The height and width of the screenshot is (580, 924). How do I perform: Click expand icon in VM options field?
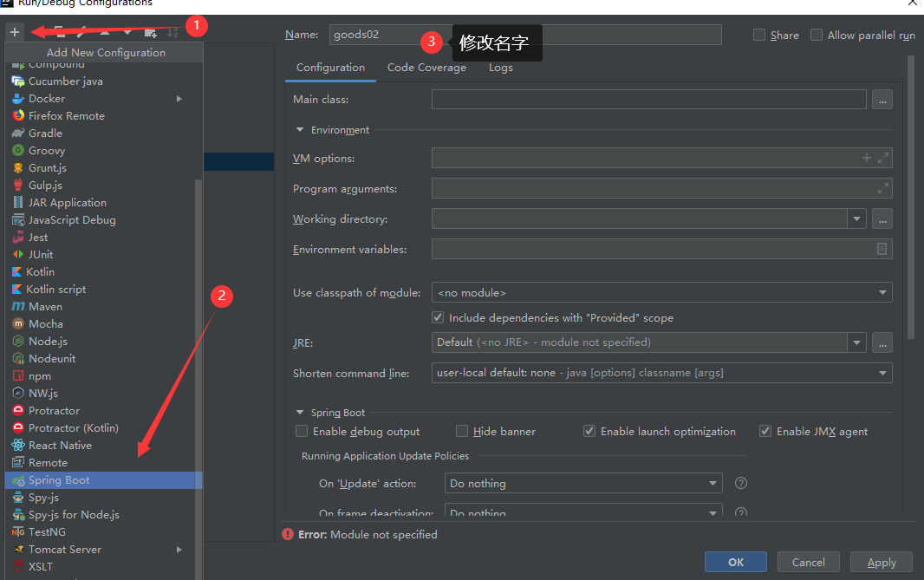coord(882,158)
